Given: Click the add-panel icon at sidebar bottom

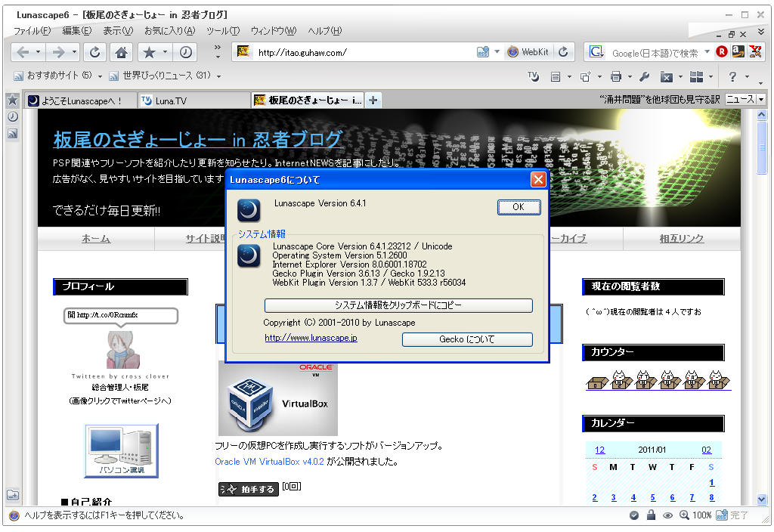Looking at the screenshot, I should [12, 495].
